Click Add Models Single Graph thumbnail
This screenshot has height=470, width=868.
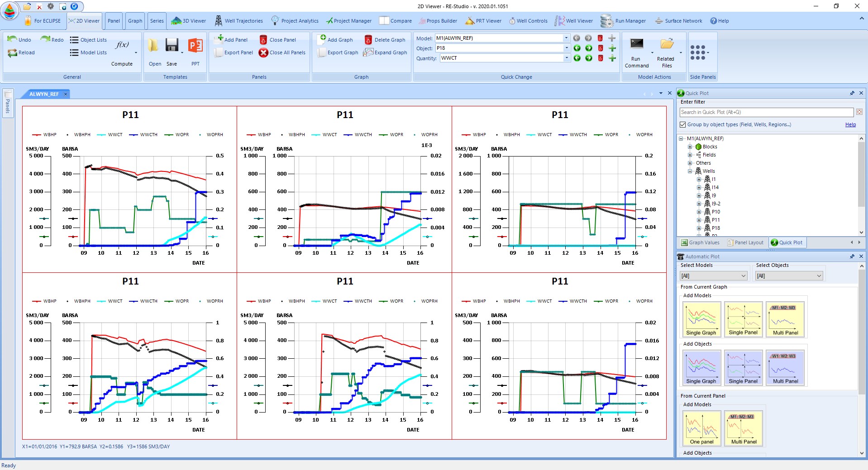tap(701, 319)
